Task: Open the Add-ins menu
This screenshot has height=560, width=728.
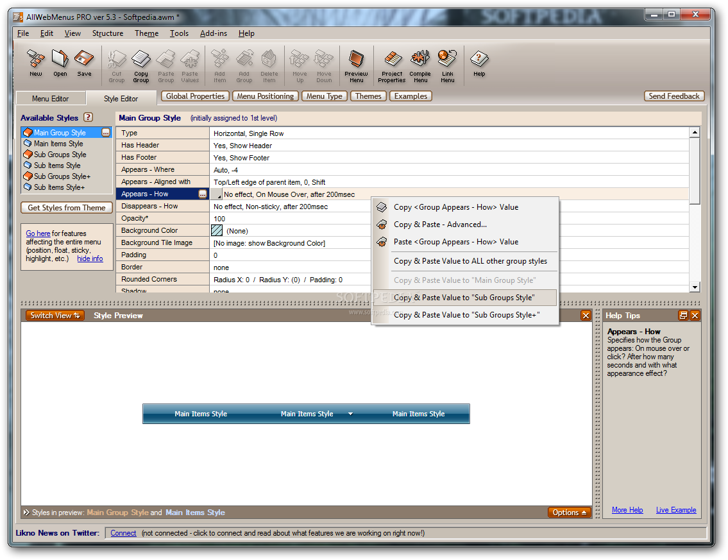Action: tap(214, 33)
